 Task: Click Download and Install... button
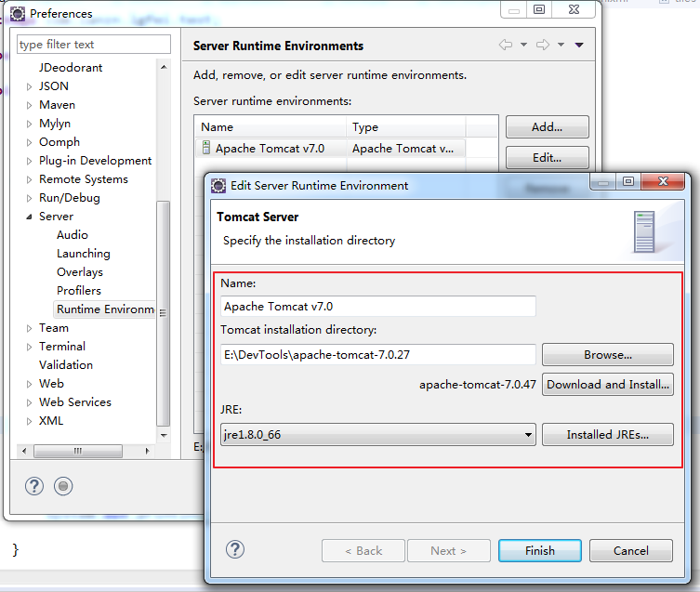[x=608, y=385]
